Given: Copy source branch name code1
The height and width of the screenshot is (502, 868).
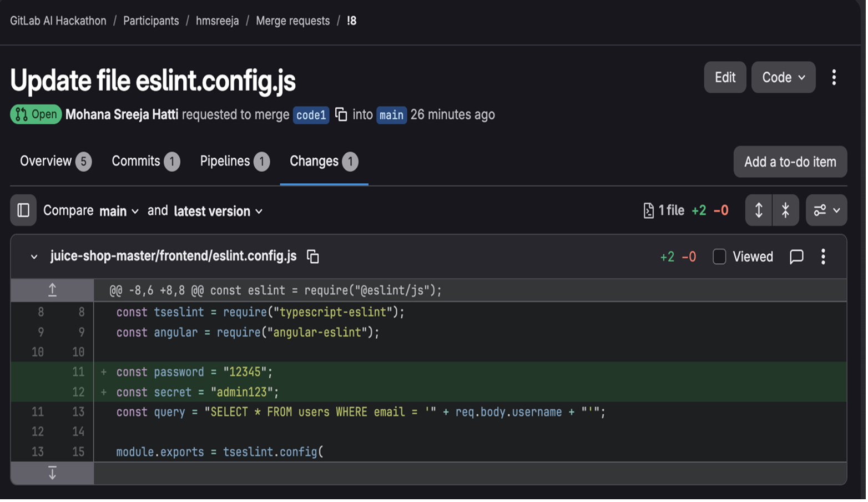Looking at the screenshot, I should coord(341,114).
